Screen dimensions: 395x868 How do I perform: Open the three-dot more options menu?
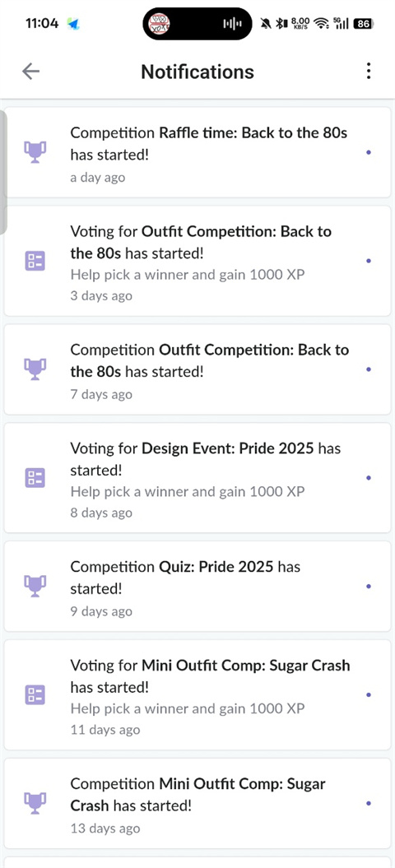tap(369, 71)
